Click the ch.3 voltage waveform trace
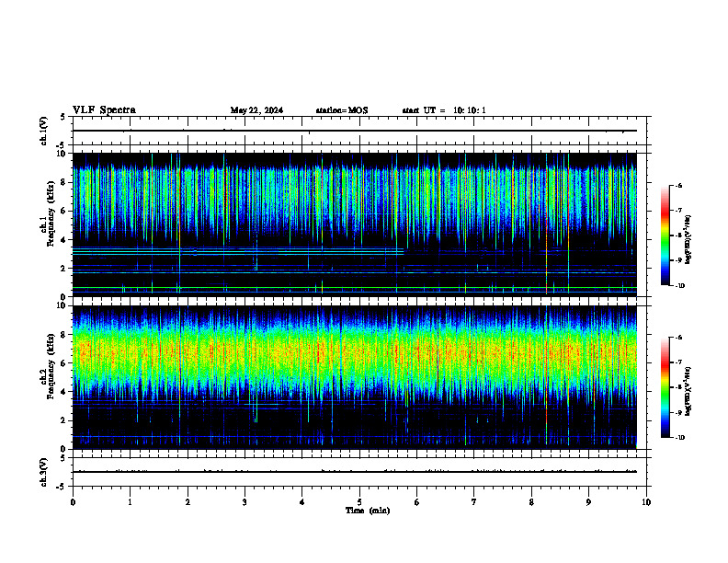 [355, 472]
